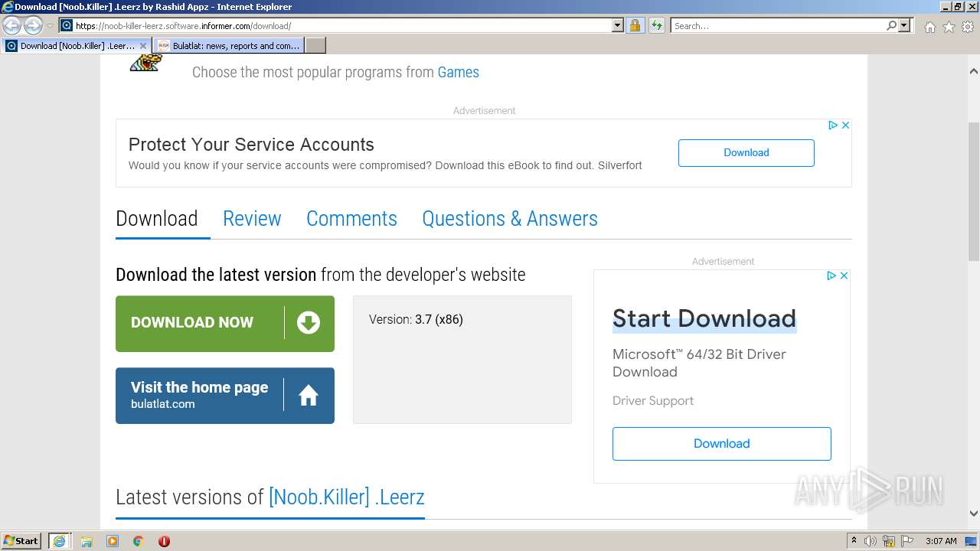
Task: Open the volume speaker tray icon
Action: tap(871, 541)
